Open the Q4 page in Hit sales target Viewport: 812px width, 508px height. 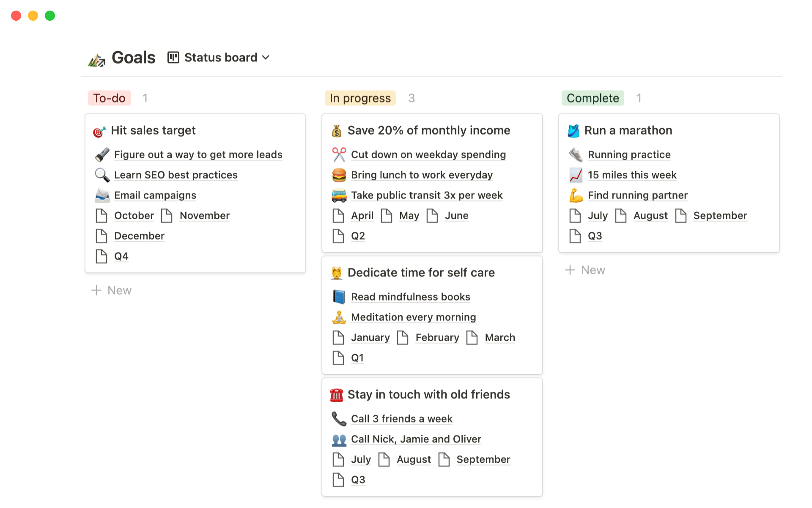coord(121,256)
